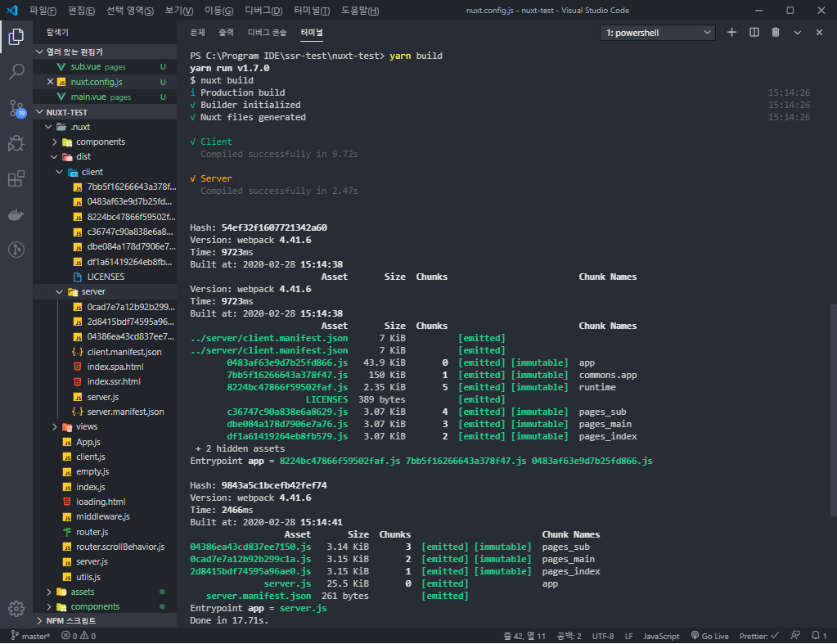
Task: Select the 터미널 panel tab
Action: pos(311,33)
